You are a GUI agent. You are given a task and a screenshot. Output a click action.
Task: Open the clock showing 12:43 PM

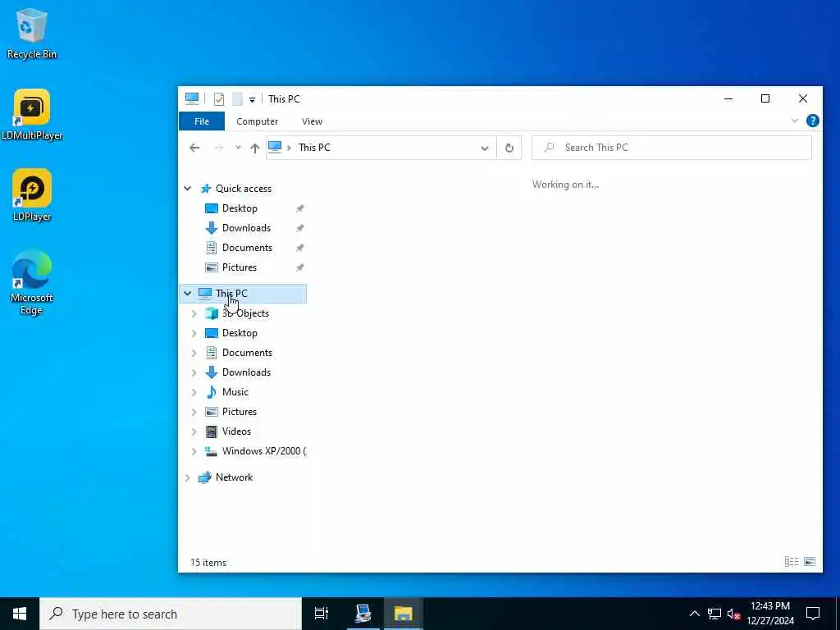pyautogui.click(x=770, y=614)
